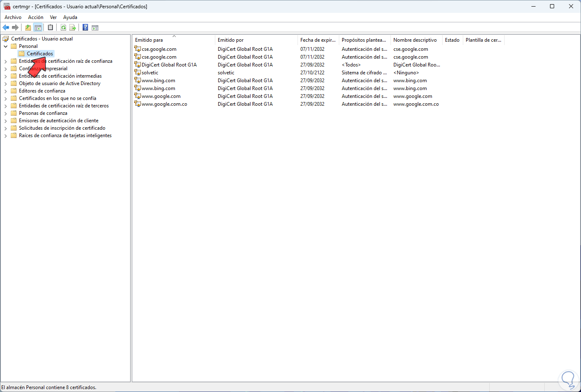
Task: Expand Entidades de certificación raíz de confianza
Action: pos(6,61)
